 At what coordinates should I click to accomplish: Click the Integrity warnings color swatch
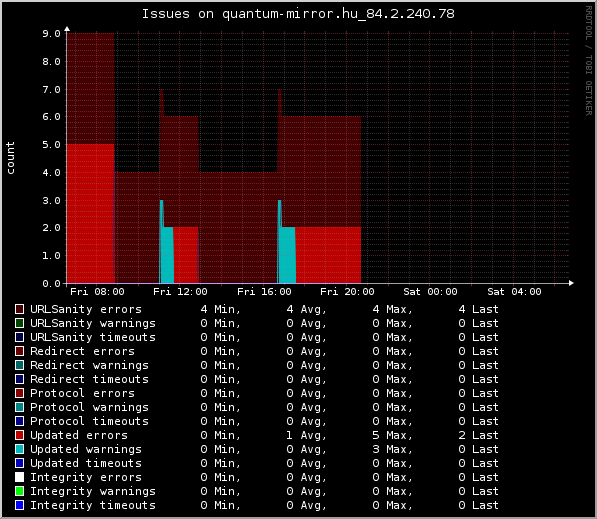coord(19,491)
